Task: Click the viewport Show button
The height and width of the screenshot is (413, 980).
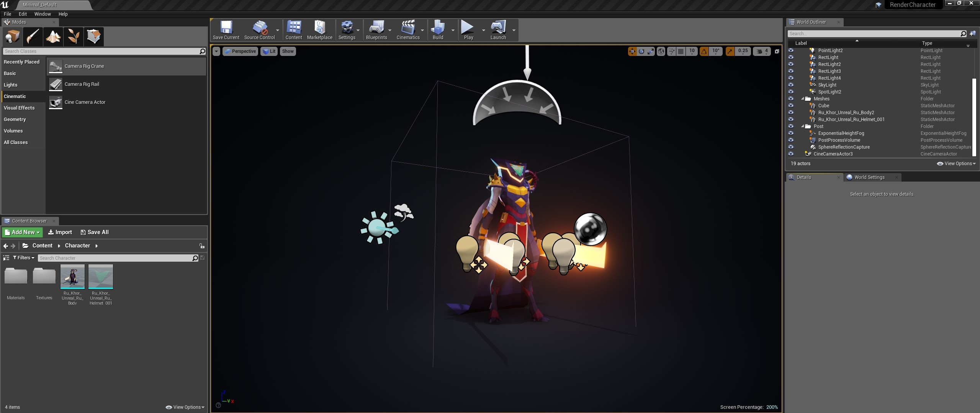Action: tap(288, 51)
